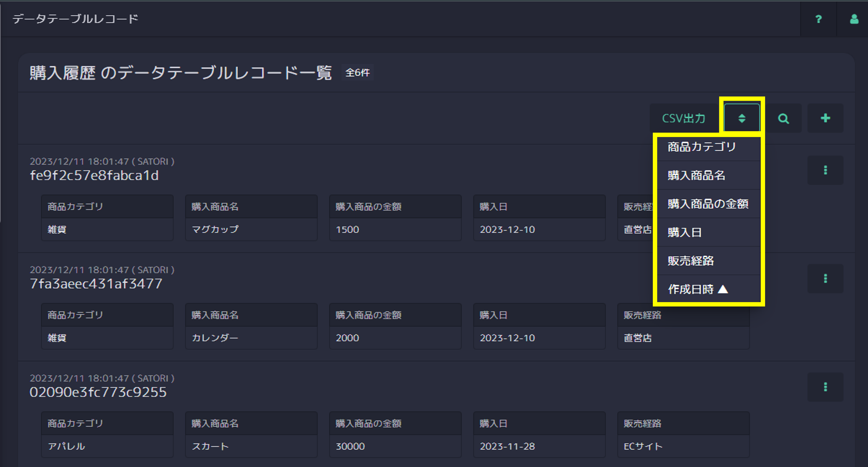868x467 pixels.
Task: Sort by 購入商品名 in dropdown
Action: 709,175
